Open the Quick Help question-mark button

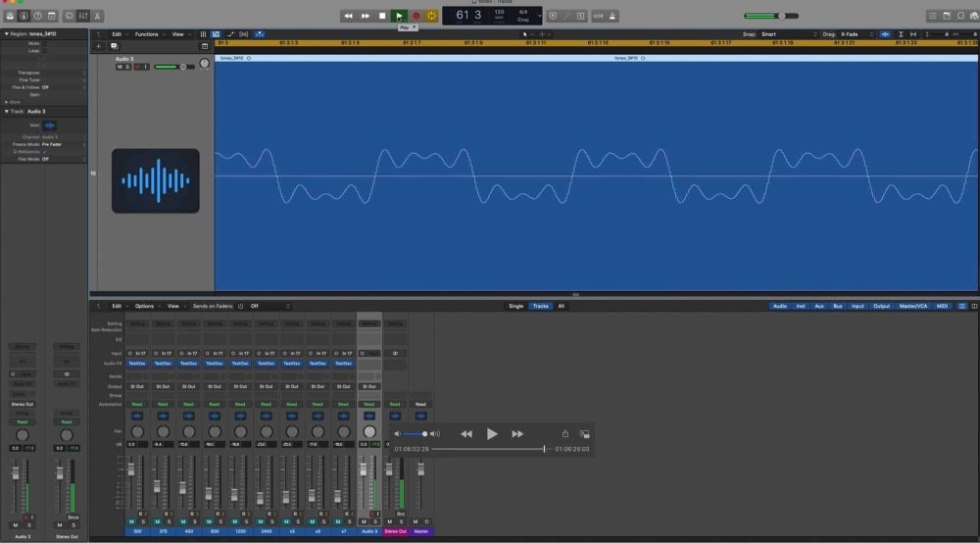(37, 16)
